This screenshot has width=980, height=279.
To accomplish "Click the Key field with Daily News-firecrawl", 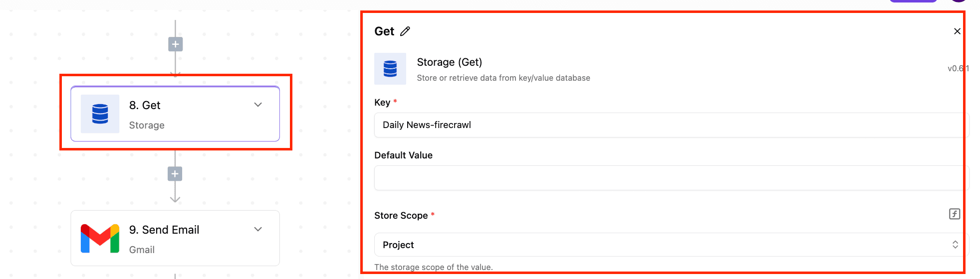I will pyautogui.click(x=671, y=125).
